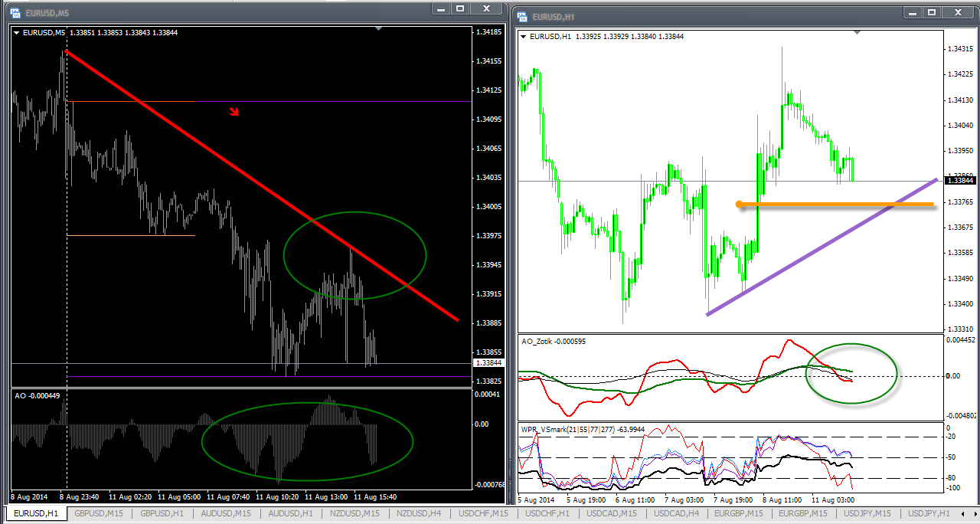Close the EURUSD,M5 chart window
980x524 pixels.
point(485,8)
